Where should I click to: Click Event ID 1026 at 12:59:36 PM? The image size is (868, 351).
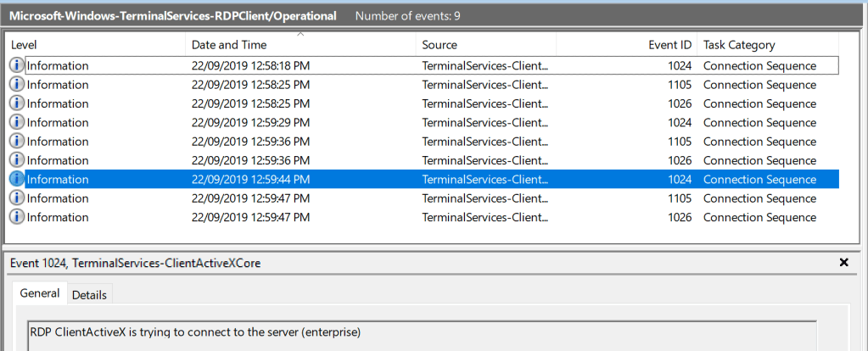pyautogui.click(x=680, y=160)
